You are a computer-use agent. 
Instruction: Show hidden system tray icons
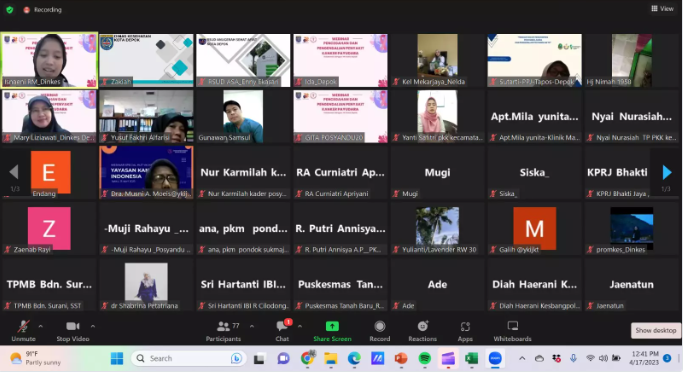point(522,358)
